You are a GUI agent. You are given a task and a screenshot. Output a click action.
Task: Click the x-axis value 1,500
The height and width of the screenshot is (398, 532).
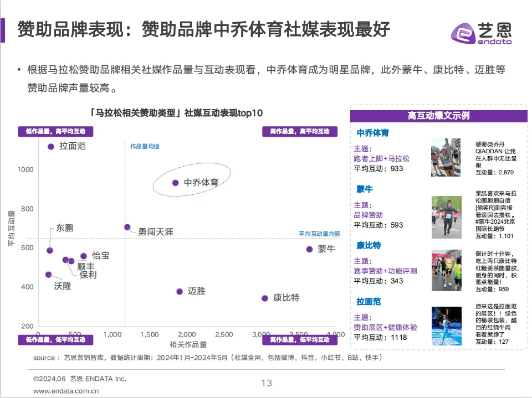149,334
